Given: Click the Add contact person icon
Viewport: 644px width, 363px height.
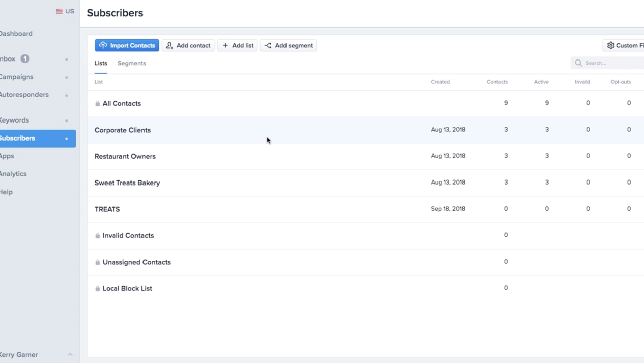Looking at the screenshot, I should (169, 45).
